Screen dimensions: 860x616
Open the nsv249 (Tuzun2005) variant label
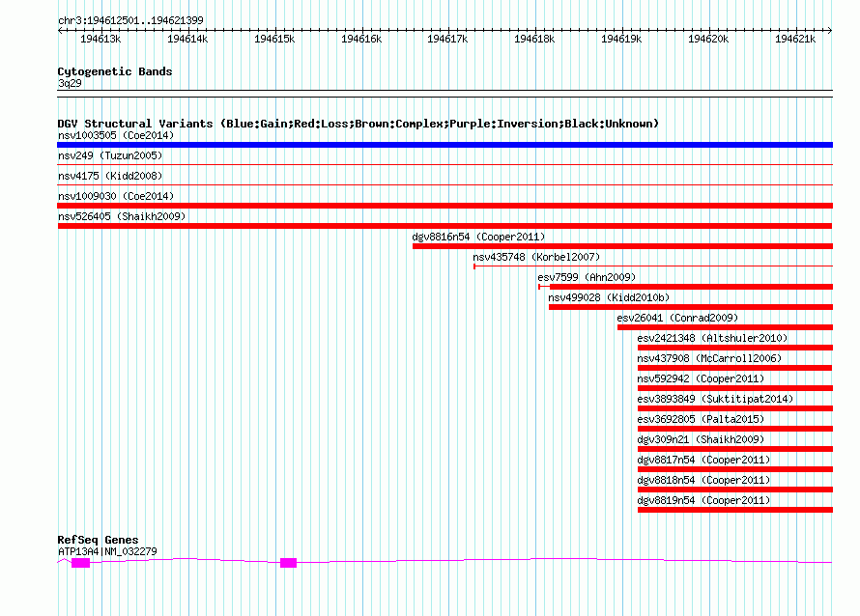[110, 155]
